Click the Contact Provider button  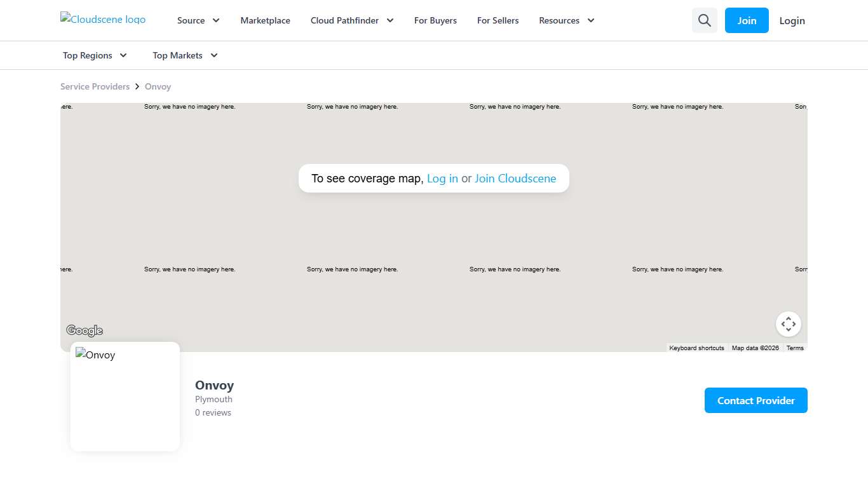pyautogui.click(x=756, y=400)
